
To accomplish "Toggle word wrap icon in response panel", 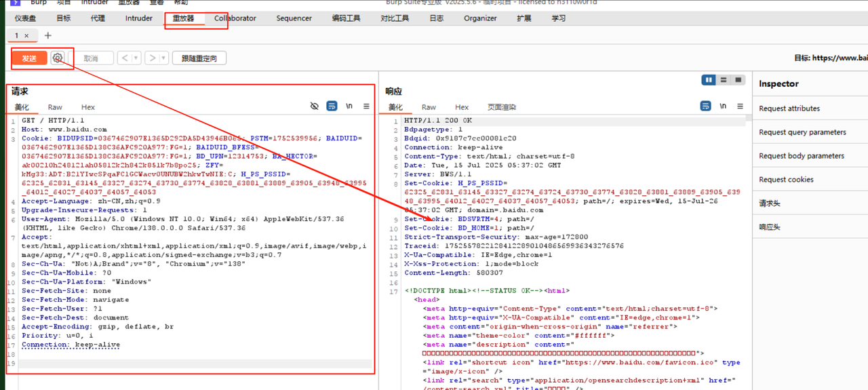I will click(706, 106).
